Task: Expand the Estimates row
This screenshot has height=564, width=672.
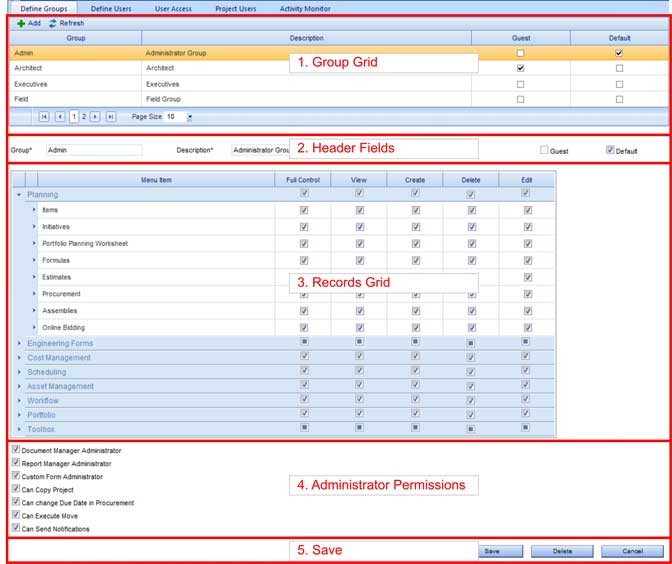Action: coord(34,277)
